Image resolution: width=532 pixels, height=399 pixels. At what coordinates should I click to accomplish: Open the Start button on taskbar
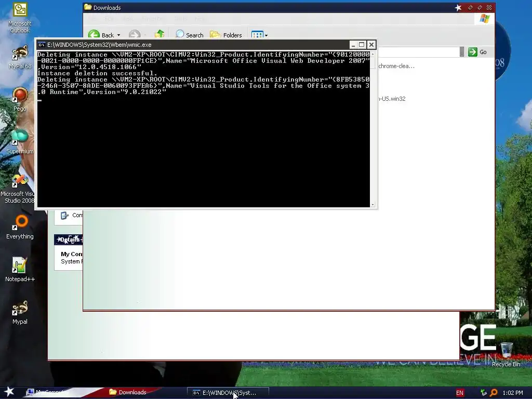9,392
